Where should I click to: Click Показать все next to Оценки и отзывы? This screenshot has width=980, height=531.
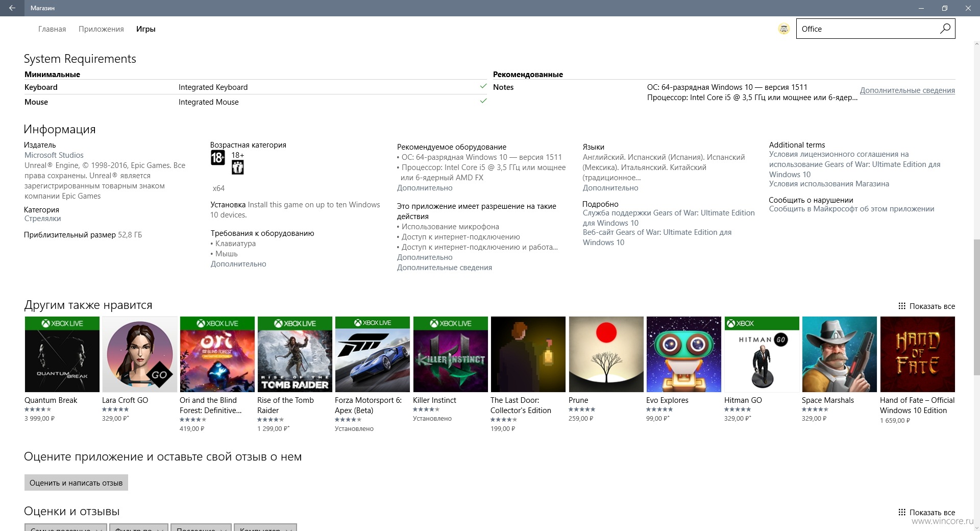(926, 513)
